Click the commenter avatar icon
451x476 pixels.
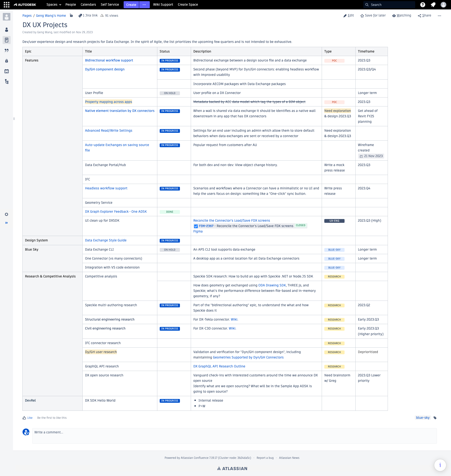(26, 432)
